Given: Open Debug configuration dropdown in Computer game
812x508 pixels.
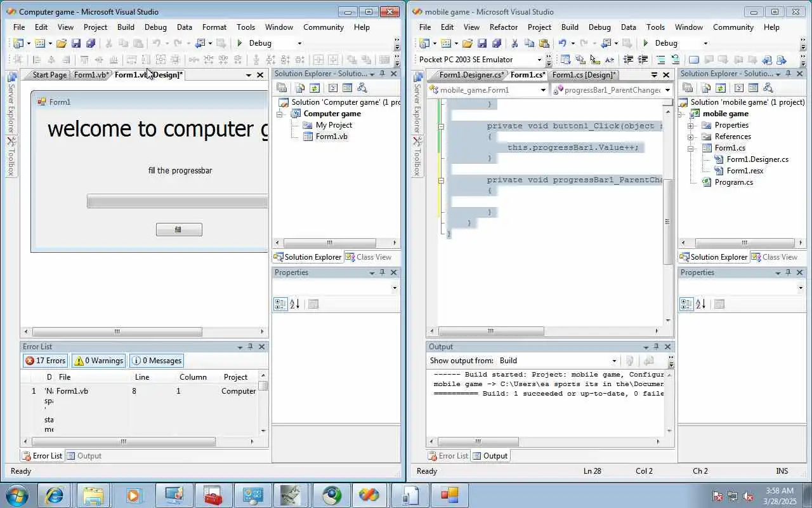Looking at the screenshot, I should (299, 43).
